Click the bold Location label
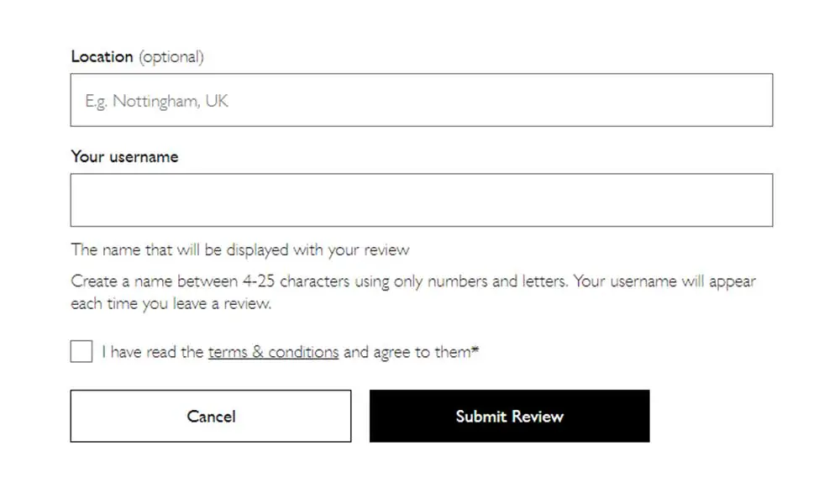The height and width of the screenshot is (504, 840). (x=102, y=56)
